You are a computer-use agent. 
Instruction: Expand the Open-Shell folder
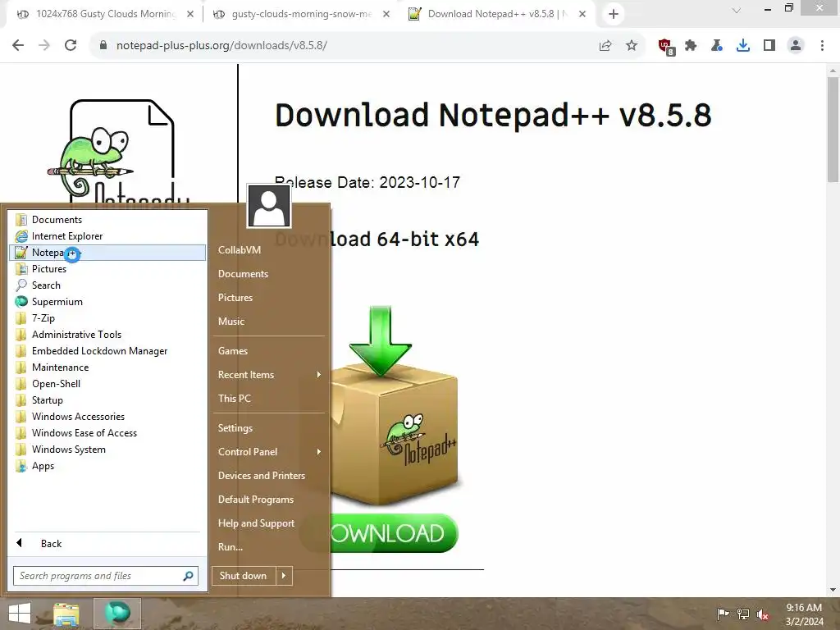click(107, 384)
